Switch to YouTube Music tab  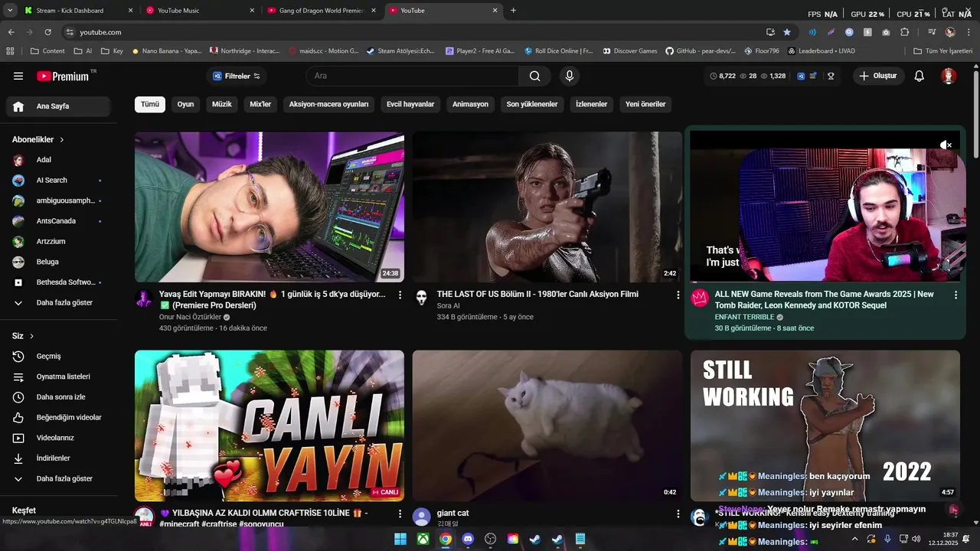click(200, 10)
